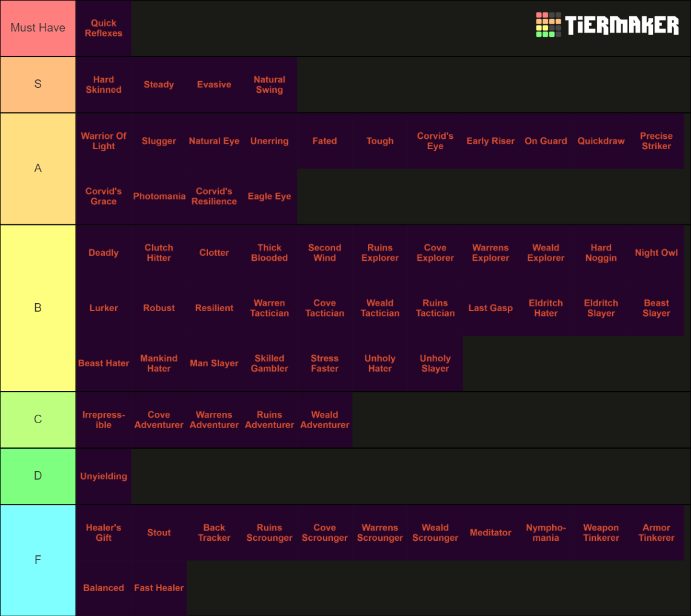The height and width of the screenshot is (616, 691).
Task: Click the Night Owl perk in B tier
Action: (656, 252)
